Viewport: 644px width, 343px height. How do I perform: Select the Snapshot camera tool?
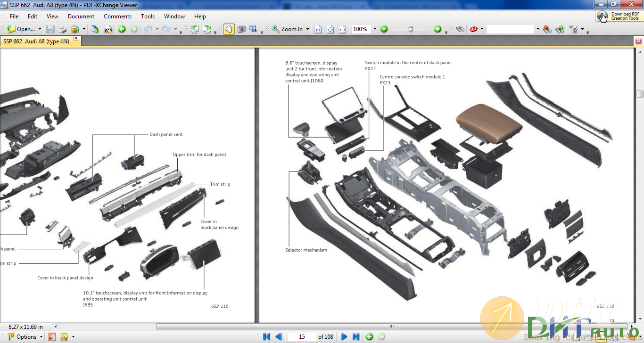[x=241, y=29]
